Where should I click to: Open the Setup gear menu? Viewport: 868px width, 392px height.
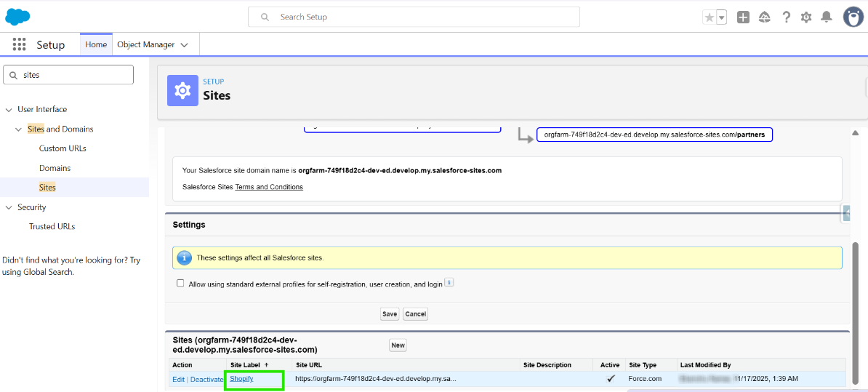(x=806, y=17)
